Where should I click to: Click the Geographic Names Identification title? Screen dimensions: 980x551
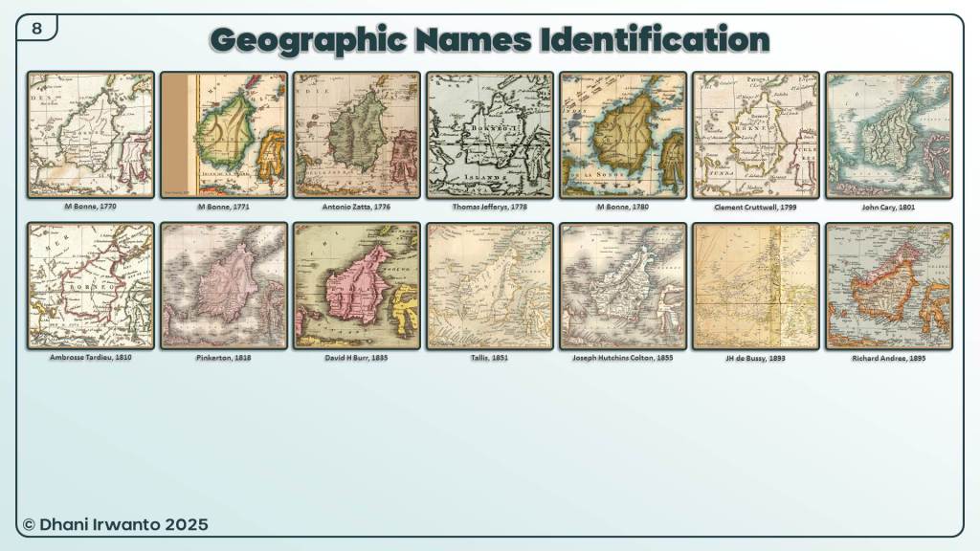point(489,40)
